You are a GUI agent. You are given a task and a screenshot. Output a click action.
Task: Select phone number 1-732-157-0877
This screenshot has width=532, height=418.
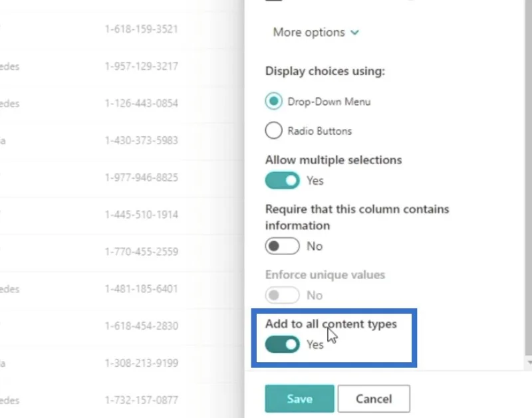coord(142,400)
